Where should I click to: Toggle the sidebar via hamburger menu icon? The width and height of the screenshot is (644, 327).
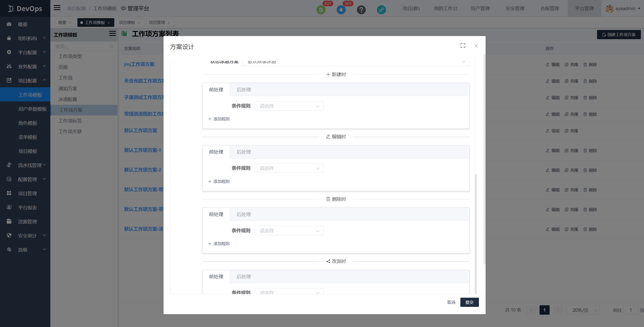[x=57, y=8]
